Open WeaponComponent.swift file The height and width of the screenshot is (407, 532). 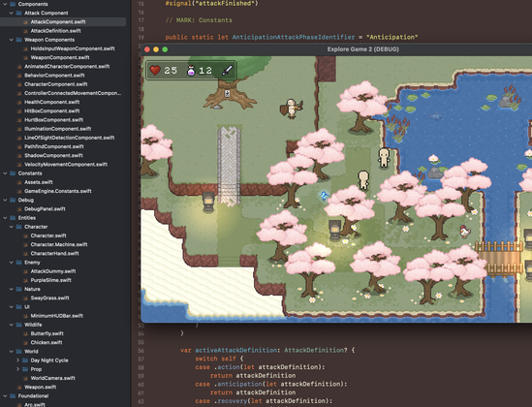point(60,57)
